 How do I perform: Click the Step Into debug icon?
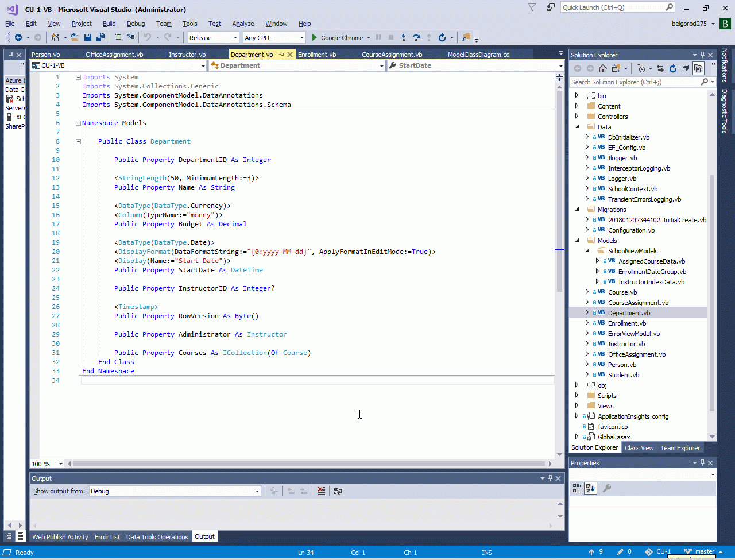tap(404, 38)
